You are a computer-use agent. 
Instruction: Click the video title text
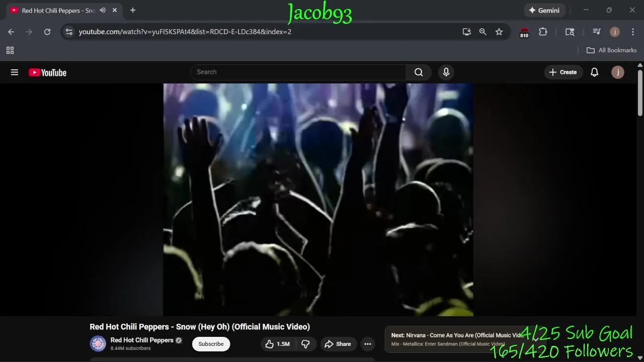point(200,327)
